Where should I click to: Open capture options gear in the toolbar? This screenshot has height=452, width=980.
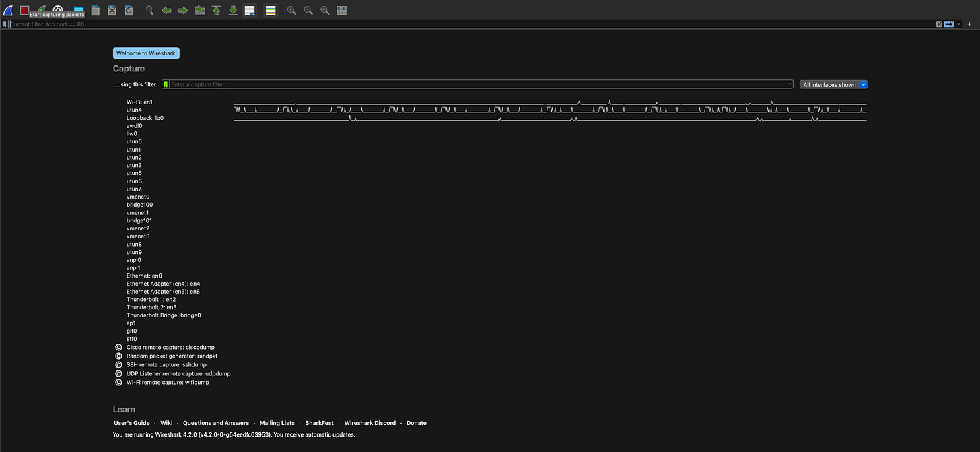coord(59,10)
